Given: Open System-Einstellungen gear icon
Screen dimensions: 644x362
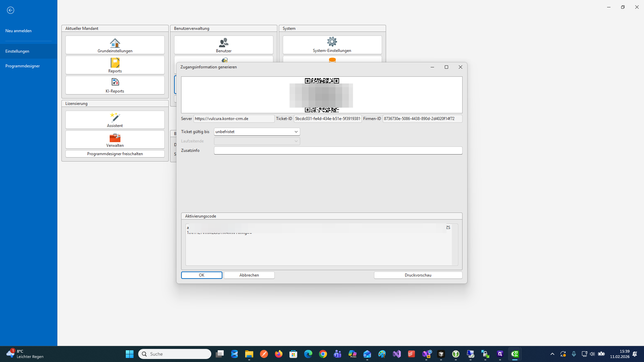Looking at the screenshot, I should pos(332,42).
